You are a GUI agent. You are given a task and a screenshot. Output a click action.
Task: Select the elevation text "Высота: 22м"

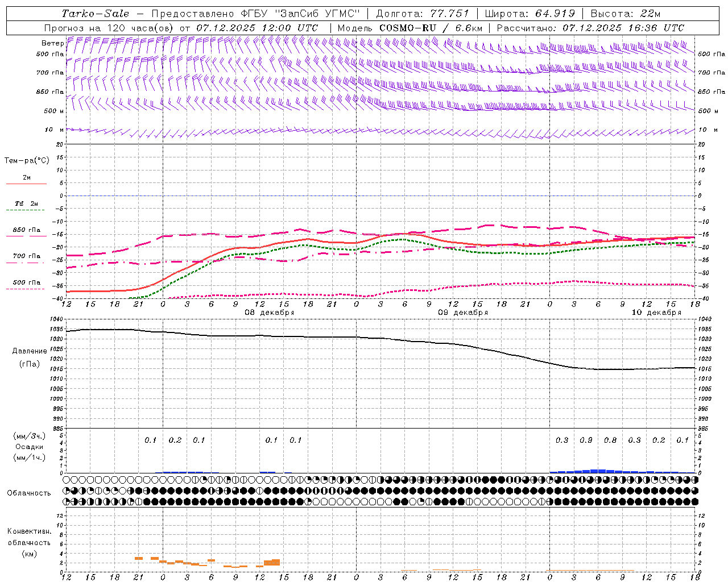click(x=626, y=14)
